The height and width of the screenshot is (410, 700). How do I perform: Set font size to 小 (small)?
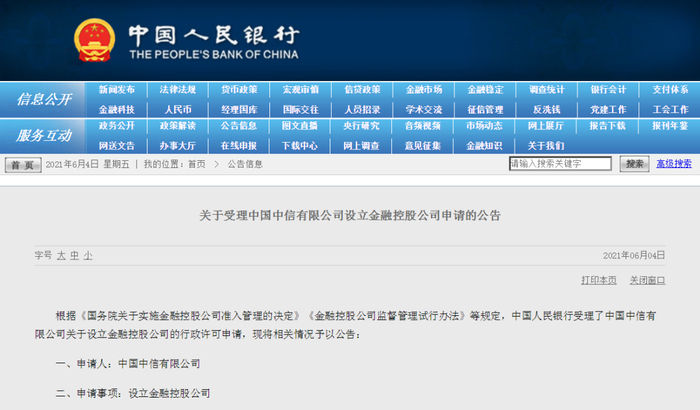pyautogui.click(x=88, y=255)
